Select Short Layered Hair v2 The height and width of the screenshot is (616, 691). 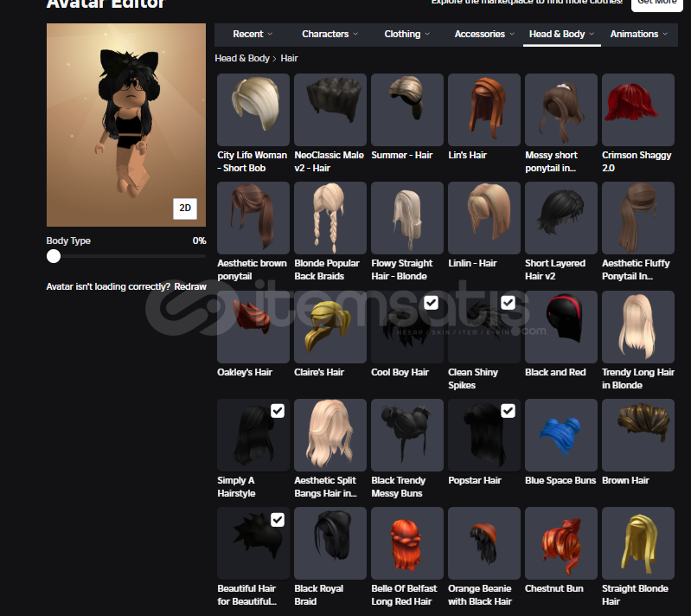pos(561,218)
